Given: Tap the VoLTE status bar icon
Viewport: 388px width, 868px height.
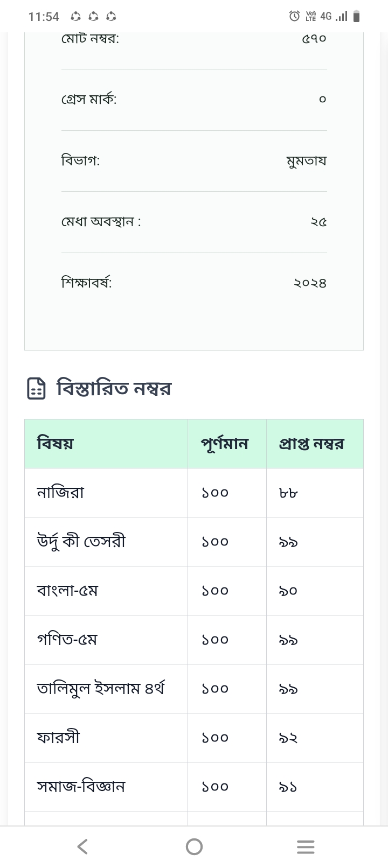Looking at the screenshot, I should click(x=311, y=16).
